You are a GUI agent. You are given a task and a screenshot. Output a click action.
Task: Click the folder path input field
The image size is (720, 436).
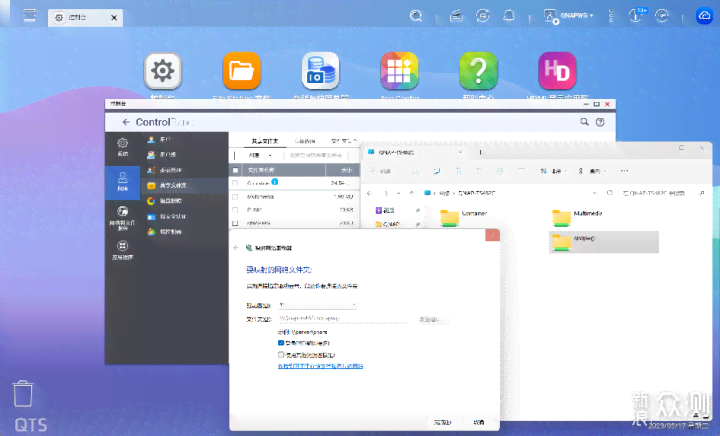pos(343,319)
